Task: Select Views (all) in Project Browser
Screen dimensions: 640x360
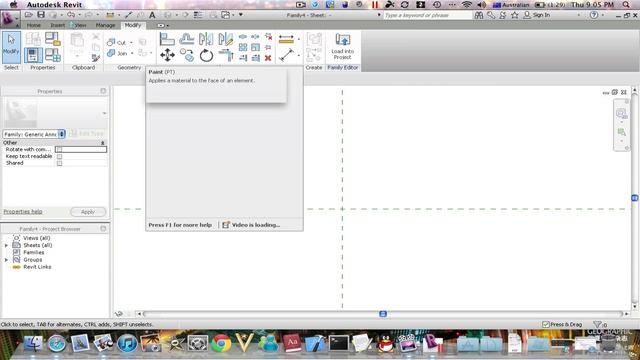Action: pyautogui.click(x=36, y=238)
